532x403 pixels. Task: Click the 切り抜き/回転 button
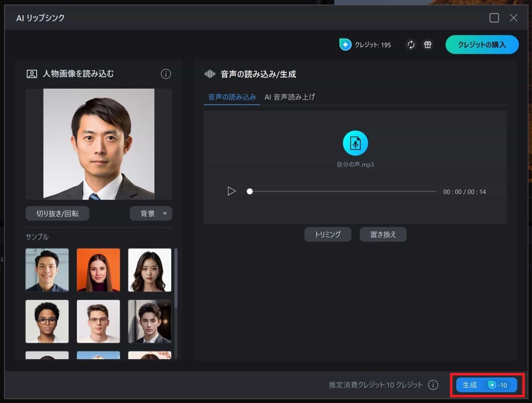(x=58, y=214)
